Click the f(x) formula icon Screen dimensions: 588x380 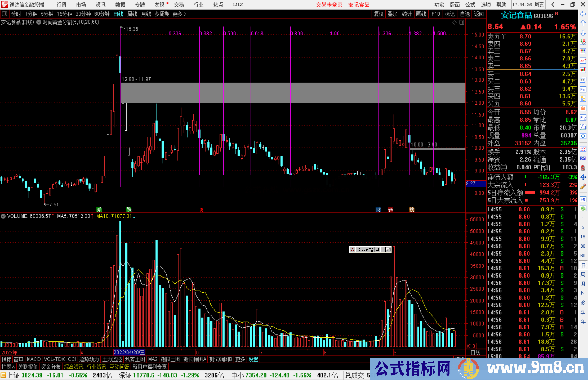tap(583, 127)
